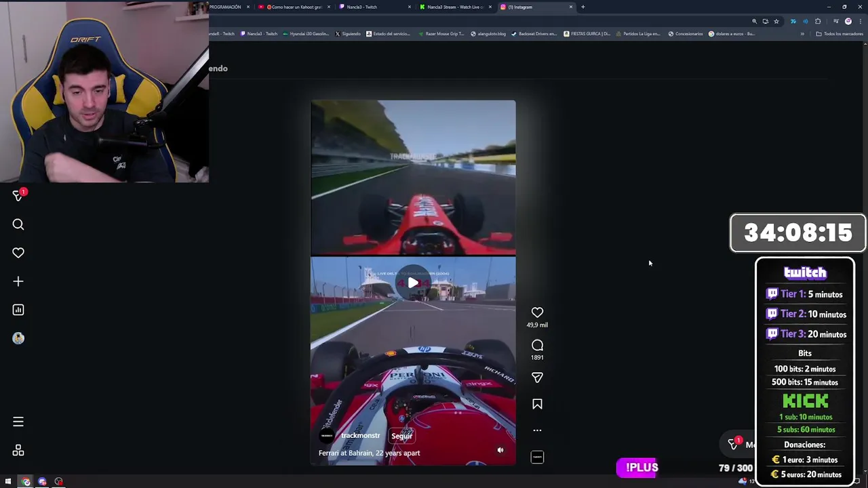Open alangulotv.blog bookmark
The height and width of the screenshot is (488, 868).
point(488,34)
